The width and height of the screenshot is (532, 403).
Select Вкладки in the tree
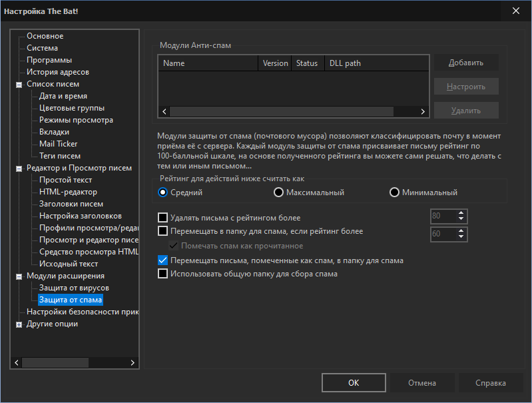click(55, 132)
